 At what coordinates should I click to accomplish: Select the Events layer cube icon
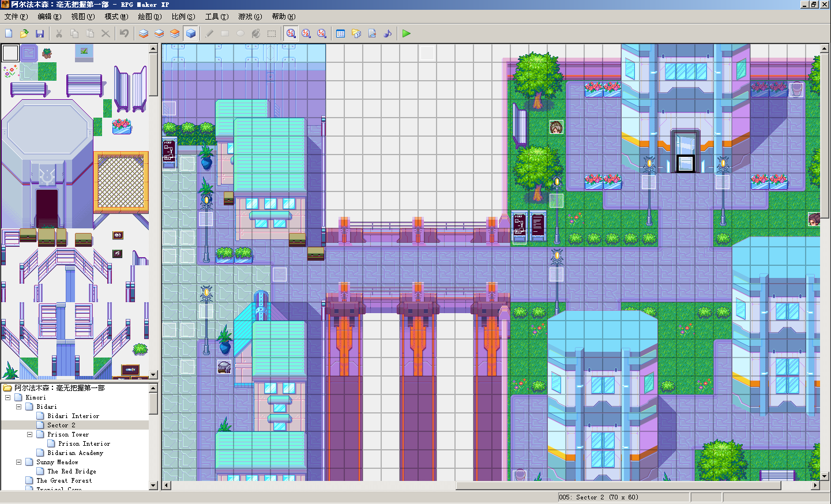point(191,33)
